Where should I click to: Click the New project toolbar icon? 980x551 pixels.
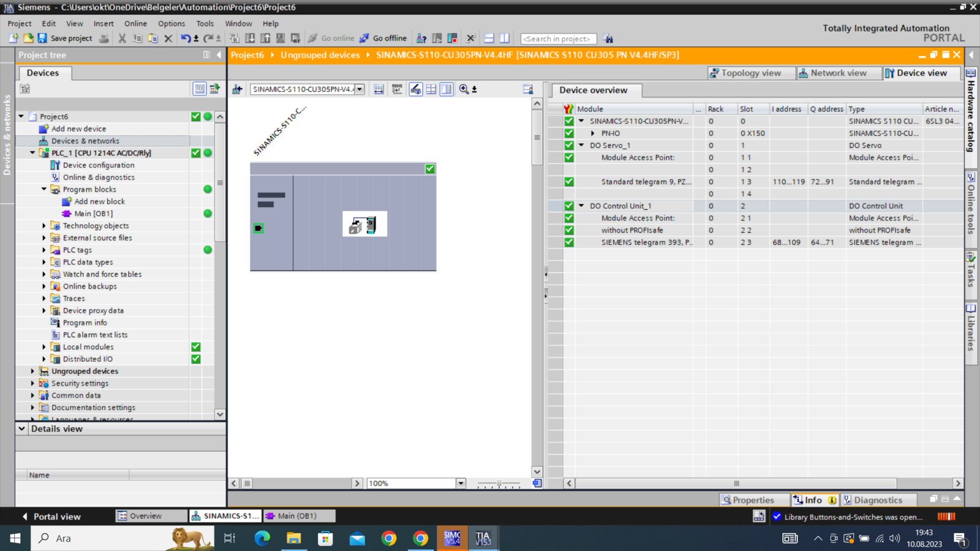tap(13, 38)
